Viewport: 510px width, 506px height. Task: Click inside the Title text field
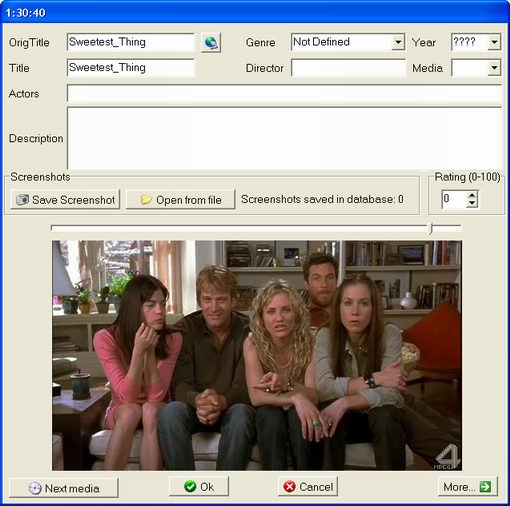[130, 68]
